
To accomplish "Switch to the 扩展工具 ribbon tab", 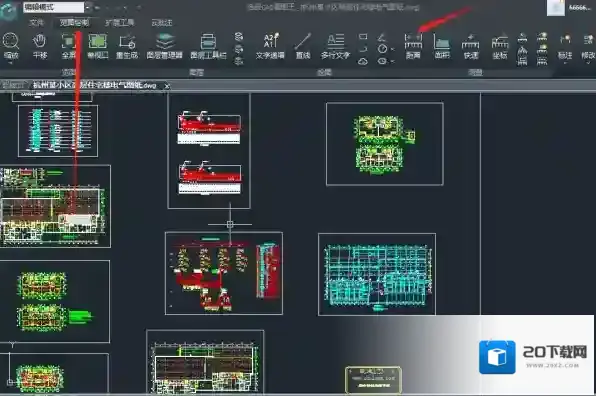I will click(x=120, y=23).
